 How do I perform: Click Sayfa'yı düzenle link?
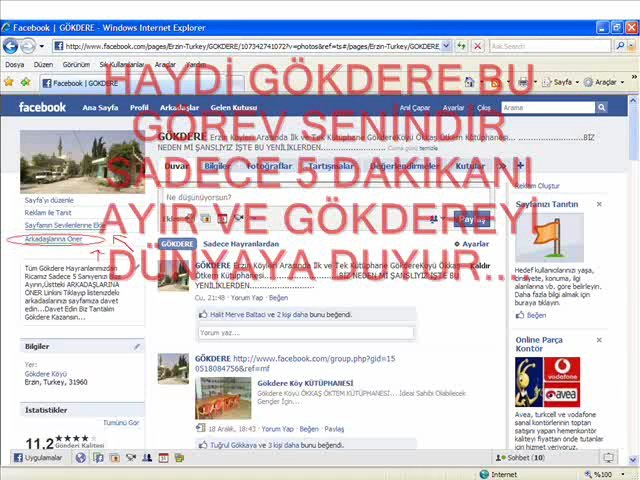(49, 200)
